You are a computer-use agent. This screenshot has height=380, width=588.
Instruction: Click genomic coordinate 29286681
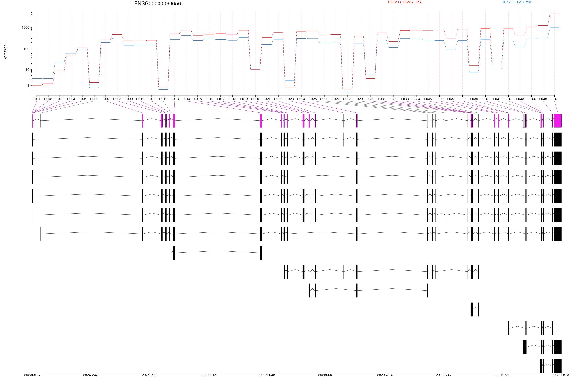pos(326,375)
